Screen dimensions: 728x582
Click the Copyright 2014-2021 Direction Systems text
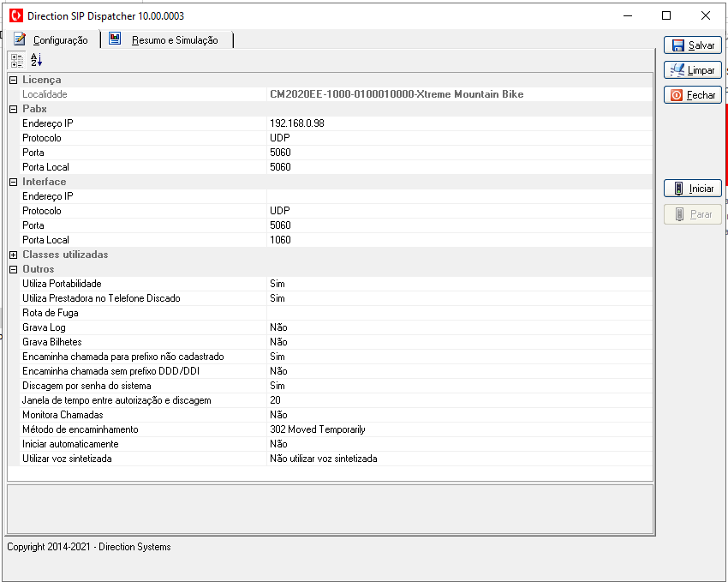89,547
